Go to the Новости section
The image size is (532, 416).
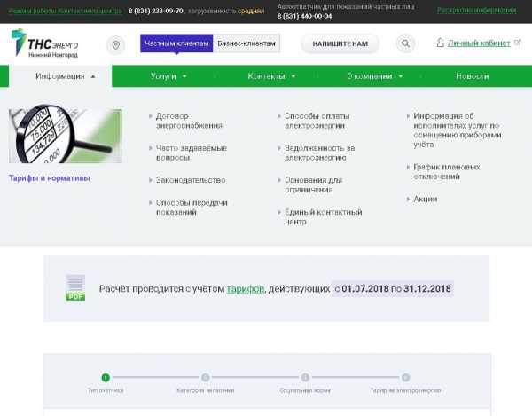pos(472,76)
